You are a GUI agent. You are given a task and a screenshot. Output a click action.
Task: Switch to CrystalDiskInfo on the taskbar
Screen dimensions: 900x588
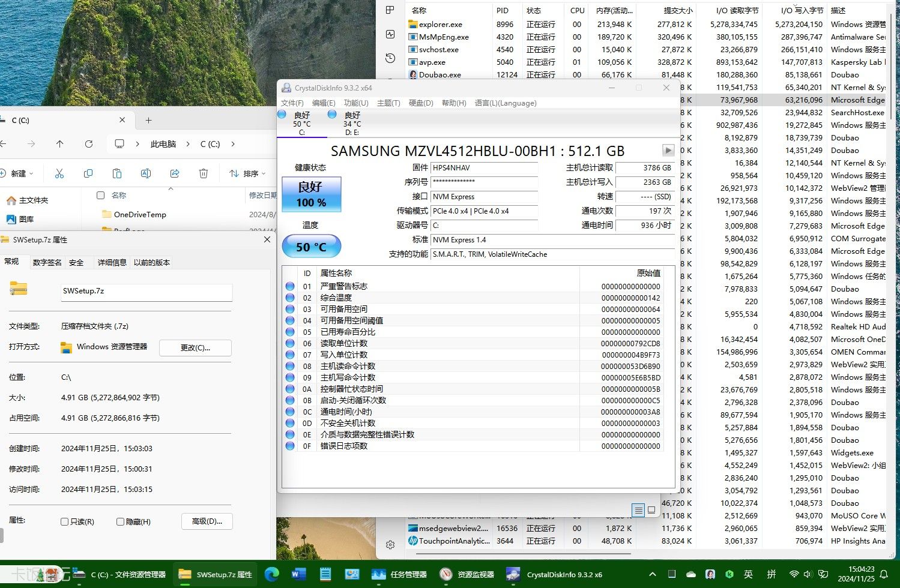click(x=554, y=574)
